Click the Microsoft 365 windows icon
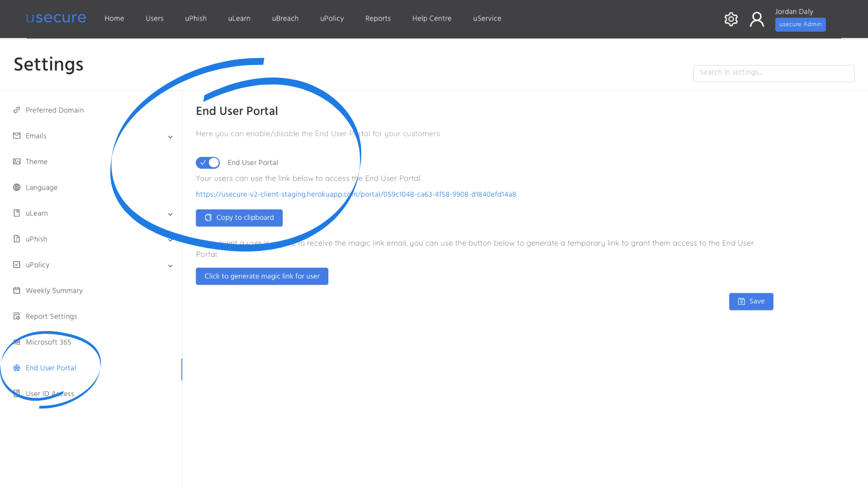Image resolution: width=868 pixels, height=489 pixels. (x=17, y=342)
